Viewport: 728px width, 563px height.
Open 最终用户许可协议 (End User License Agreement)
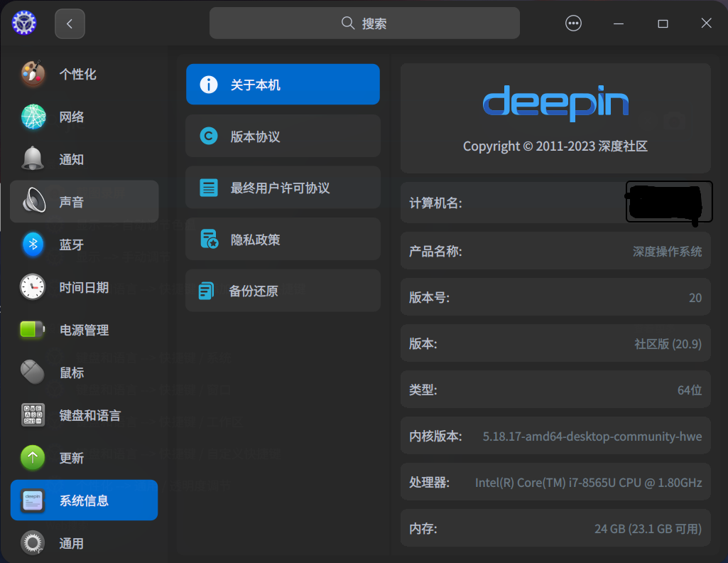coord(283,187)
